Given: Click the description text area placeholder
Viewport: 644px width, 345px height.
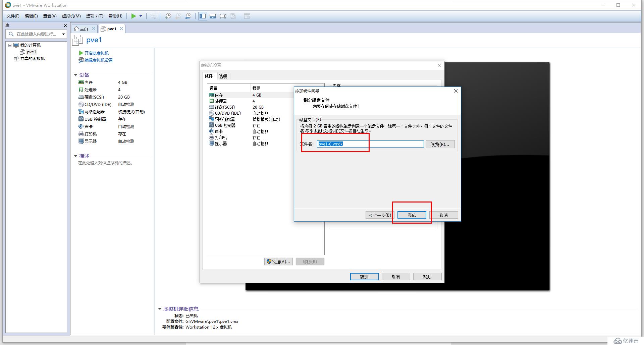Looking at the screenshot, I should pos(106,163).
